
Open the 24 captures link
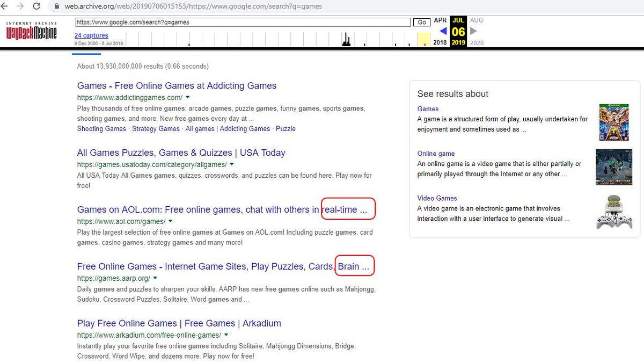[91, 35]
